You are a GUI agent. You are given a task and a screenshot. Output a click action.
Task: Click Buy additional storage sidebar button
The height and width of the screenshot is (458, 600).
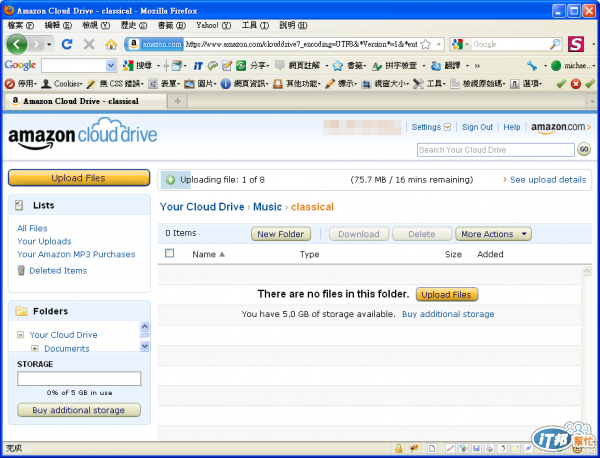(x=79, y=410)
